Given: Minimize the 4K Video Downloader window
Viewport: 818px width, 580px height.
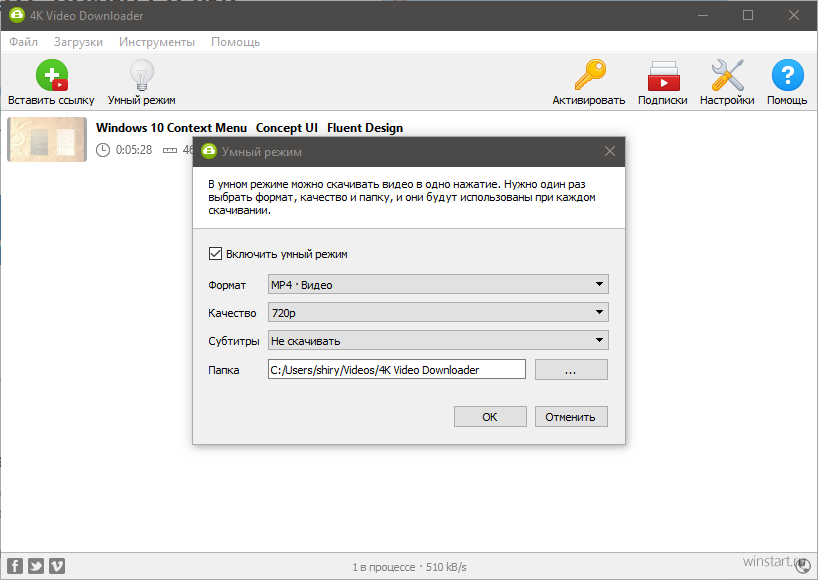Looking at the screenshot, I should (703, 15).
